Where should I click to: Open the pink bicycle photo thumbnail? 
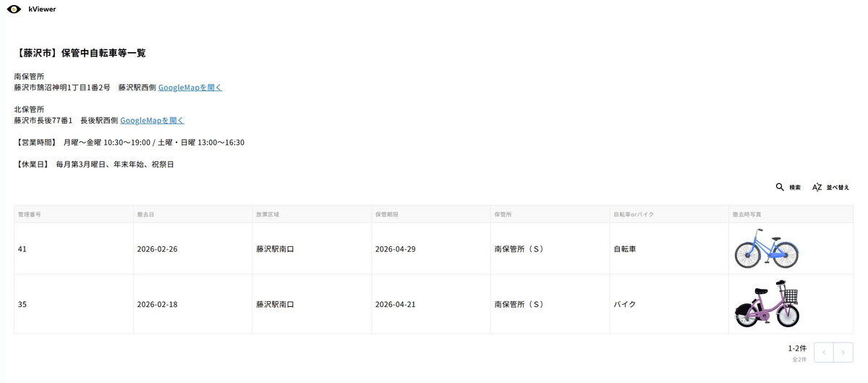click(x=766, y=304)
